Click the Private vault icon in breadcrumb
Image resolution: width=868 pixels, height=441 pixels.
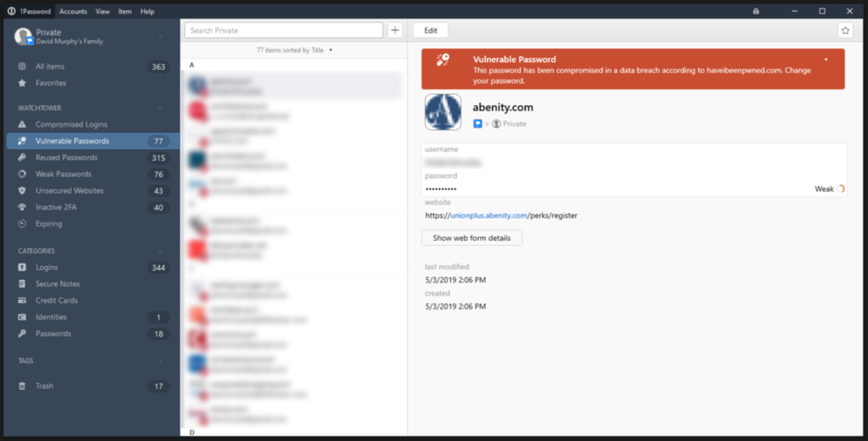[x=496, y=124]
